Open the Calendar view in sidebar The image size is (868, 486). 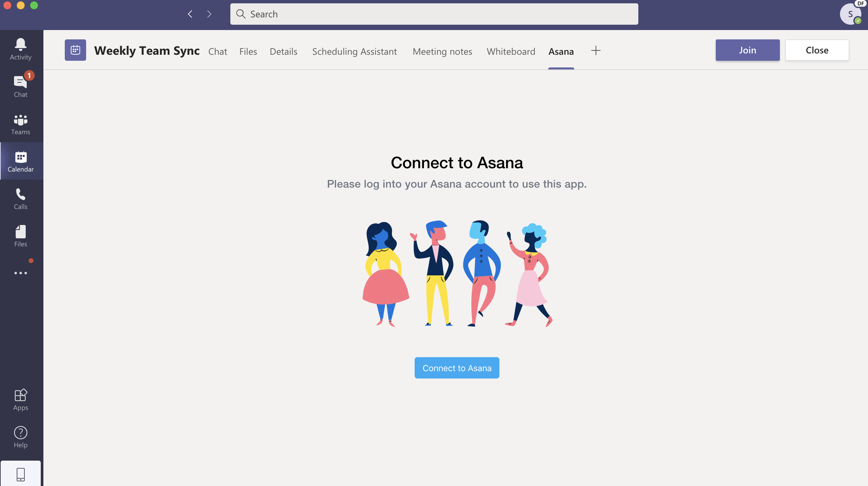20,162
